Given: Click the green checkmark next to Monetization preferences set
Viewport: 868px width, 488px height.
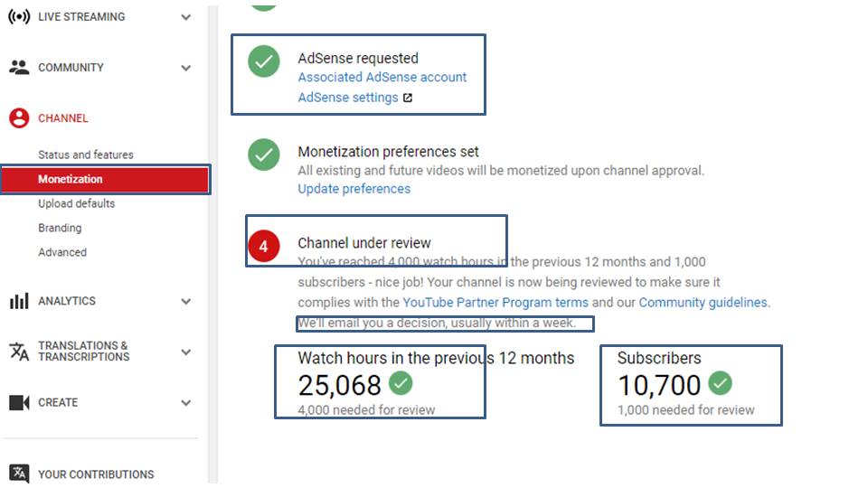Looking at the screenshot, I should (x=263, y=155).
